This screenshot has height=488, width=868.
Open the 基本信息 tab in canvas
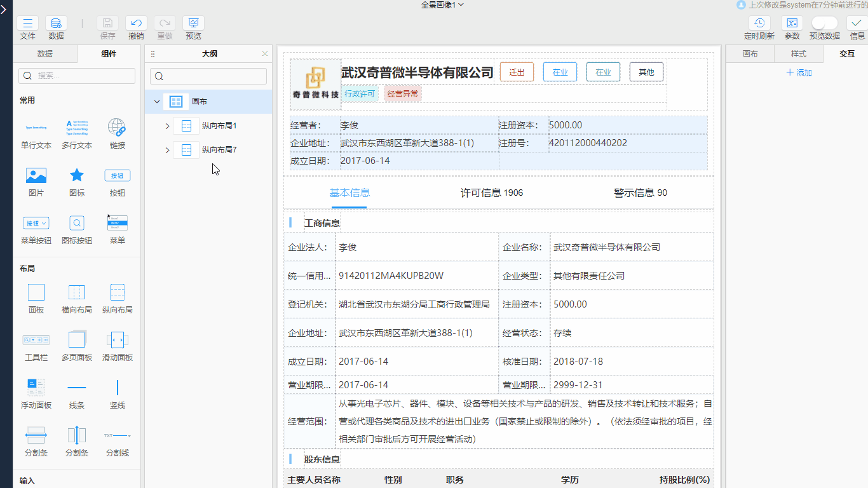point(349,193)
